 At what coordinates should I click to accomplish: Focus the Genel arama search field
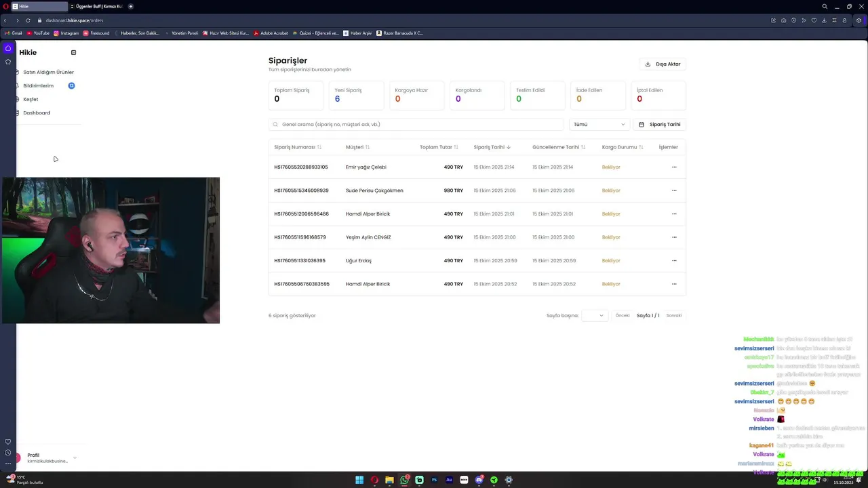click(x=416, y=124)
